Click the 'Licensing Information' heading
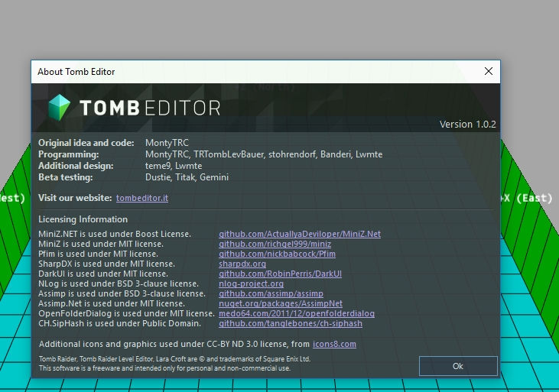The width and height of the screenshot is (559, 392). click(83, 219)
